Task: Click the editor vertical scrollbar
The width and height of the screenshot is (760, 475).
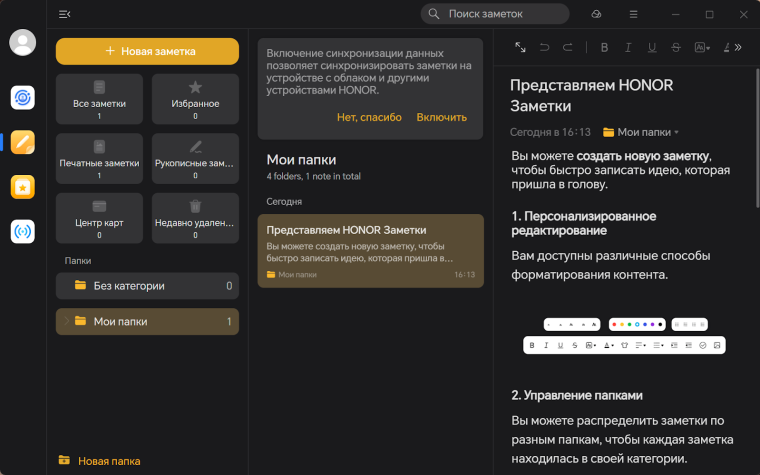Action: (757, 138)
